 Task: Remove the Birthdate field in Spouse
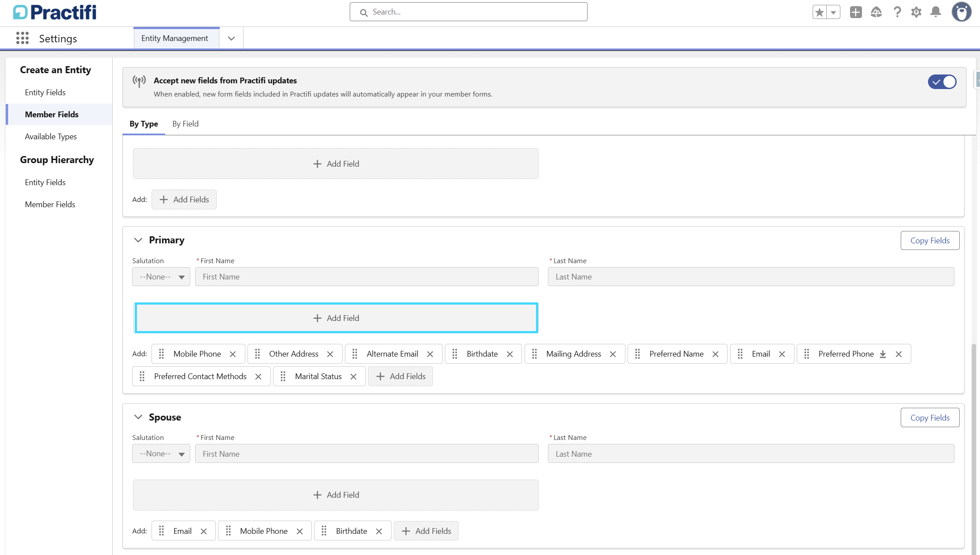pos(379,531)
